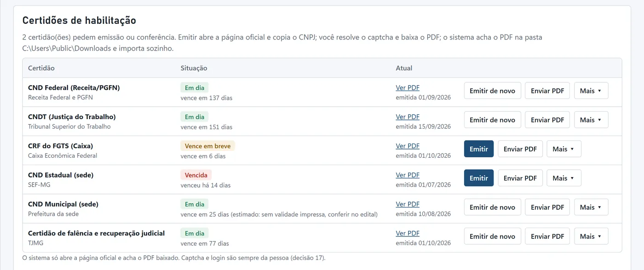Click 'Certidão de falência e recuperação judicial' name
644x270 pixels.
96,233
